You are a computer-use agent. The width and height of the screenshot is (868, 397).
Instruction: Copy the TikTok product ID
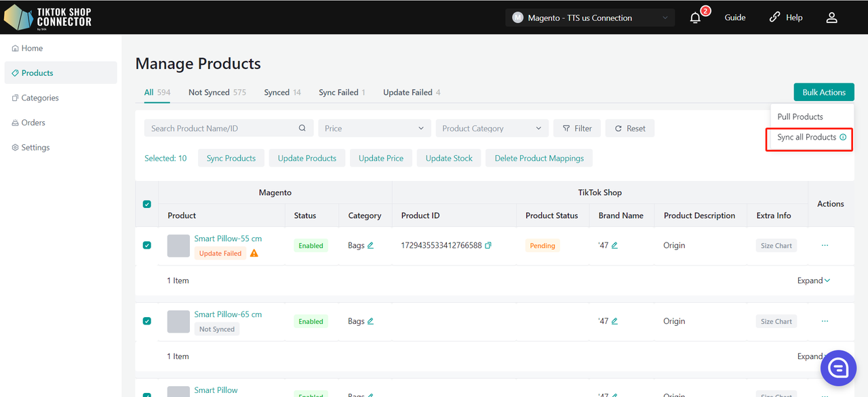pyautogui.click(x=488, y=245)
